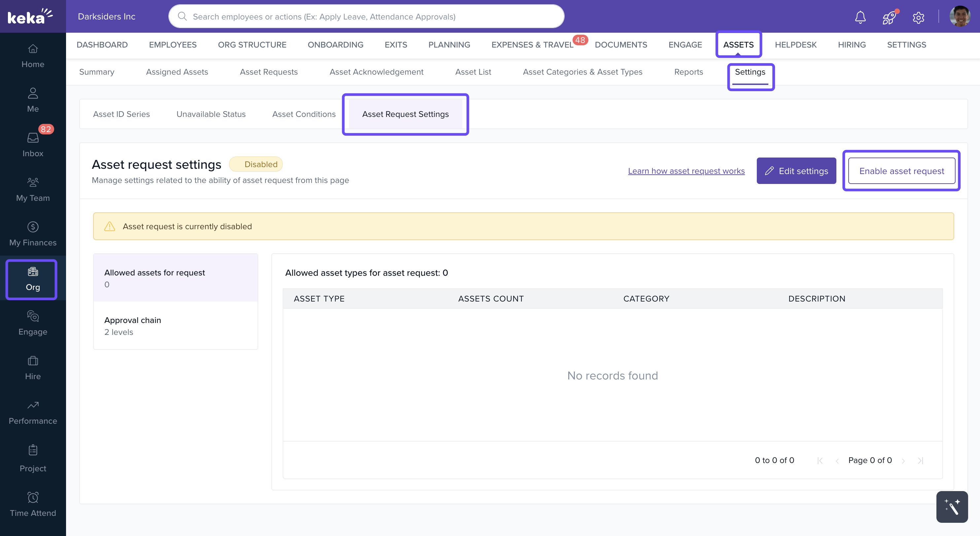Click the search employees or actions field
Viewport: 980px width, 536px height.
pos(367,17)
